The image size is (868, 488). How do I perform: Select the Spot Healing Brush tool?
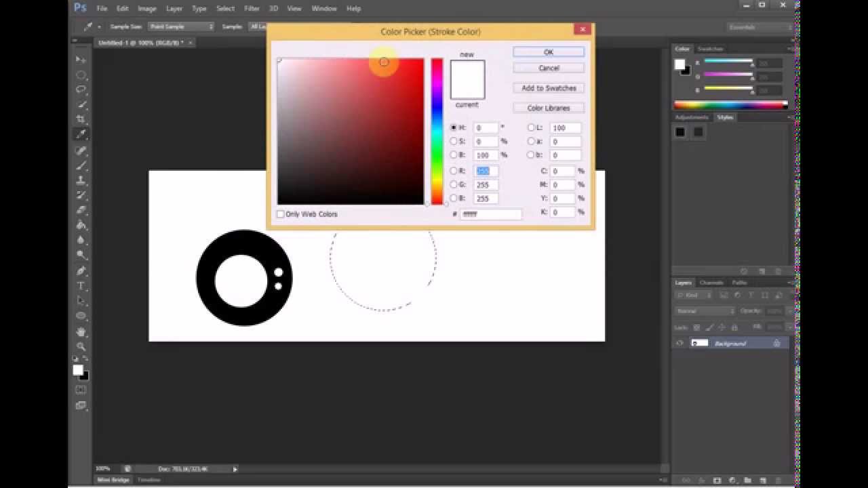tap(81, 150)
